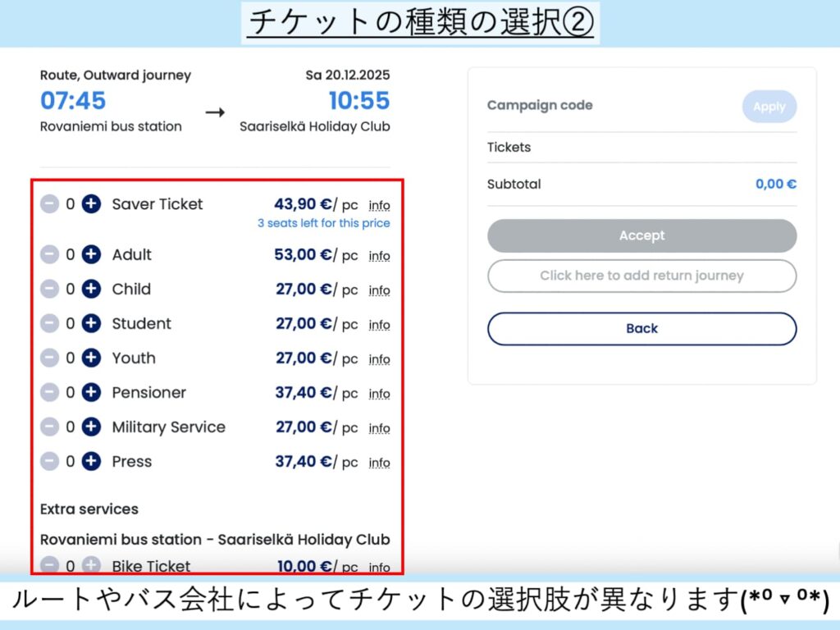Apply the campaign code
The height and width of the screenshot is (630, 840).
click(x=769, y=107)
